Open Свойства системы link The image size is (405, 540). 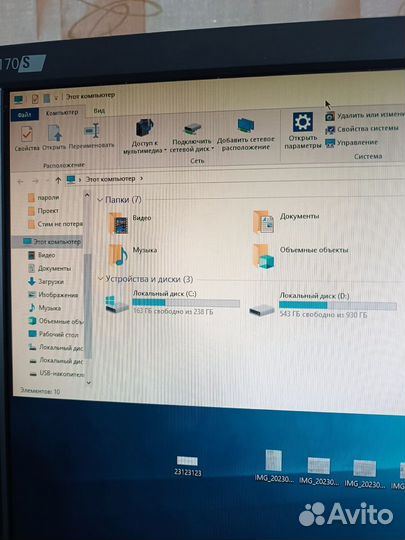362,129
